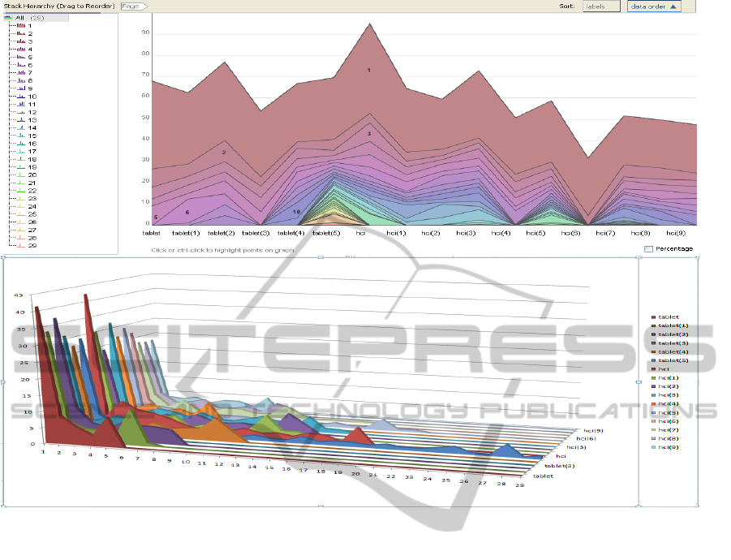Click hci(7) x-axis label on stacked graph

(605, 233)
